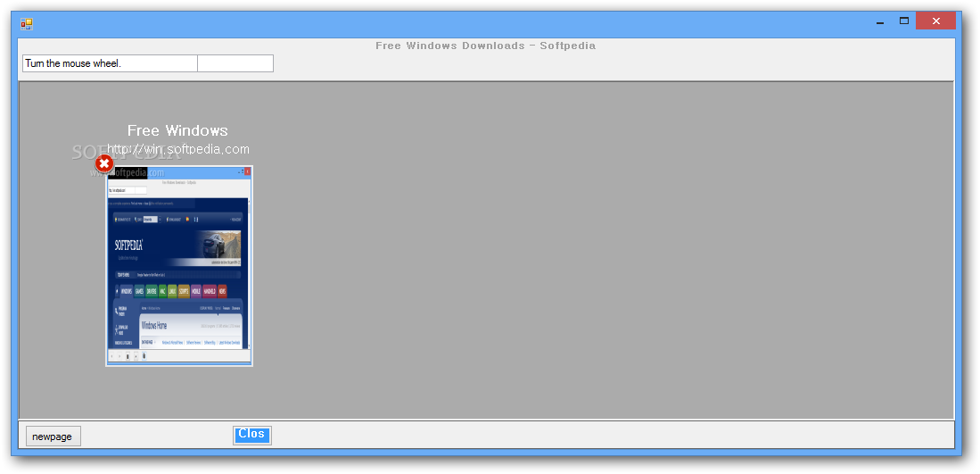The height and width of the screenshot is (474, 980).
Task: Click the red X remove-thumbnail icon
Action: (104, 164)
